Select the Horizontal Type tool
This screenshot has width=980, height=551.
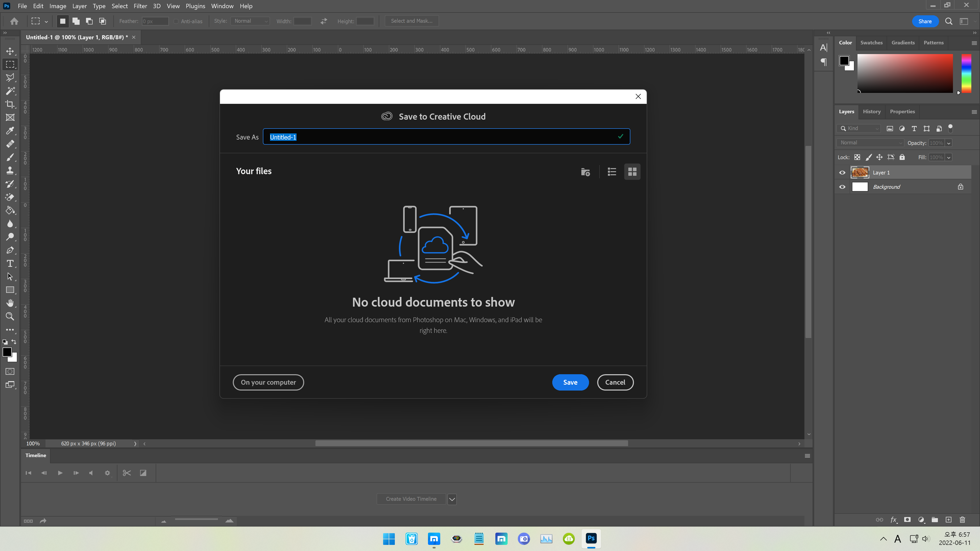coord(10,264)
